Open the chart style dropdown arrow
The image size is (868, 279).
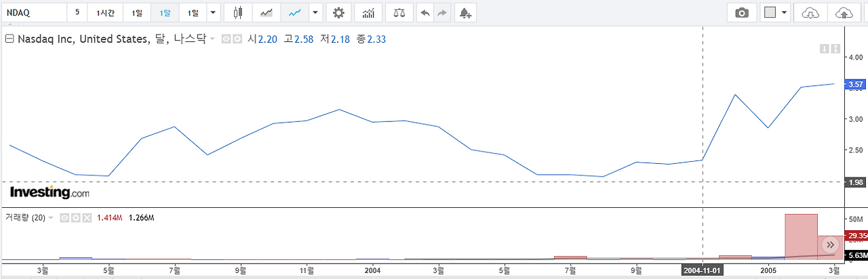(x=315, y=13)
